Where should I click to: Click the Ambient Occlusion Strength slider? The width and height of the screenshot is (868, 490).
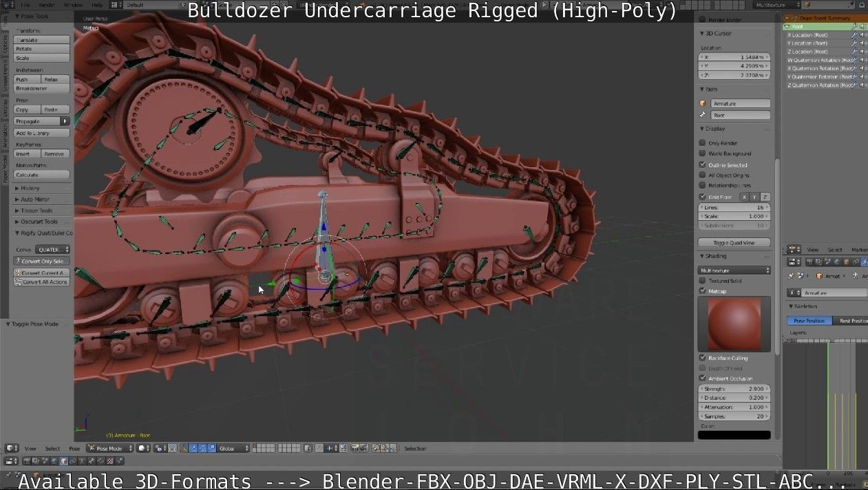pos(734,389)
